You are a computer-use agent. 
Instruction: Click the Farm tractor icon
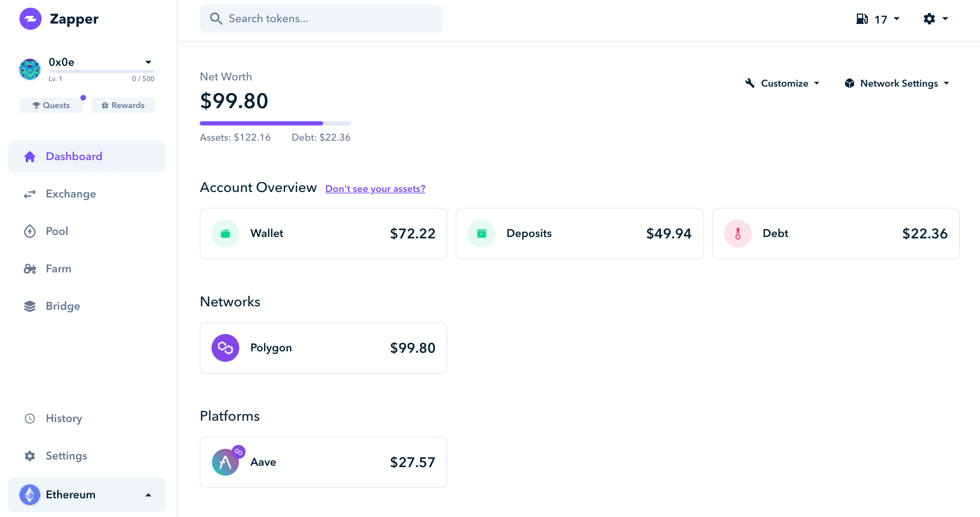[x=30, y=269]
